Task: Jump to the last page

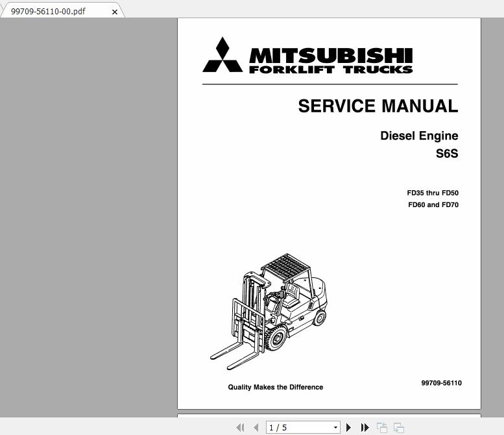Action: [x=365, y=428]
